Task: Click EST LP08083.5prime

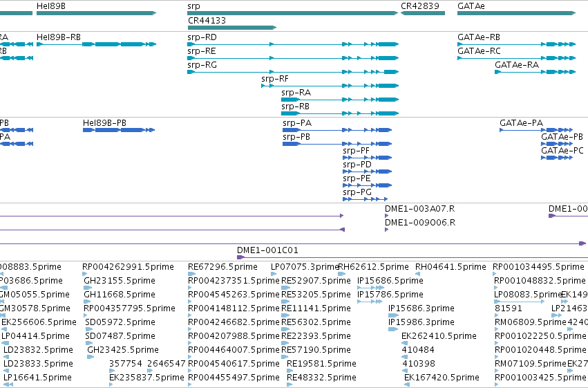Action: [x=528, y=295]
